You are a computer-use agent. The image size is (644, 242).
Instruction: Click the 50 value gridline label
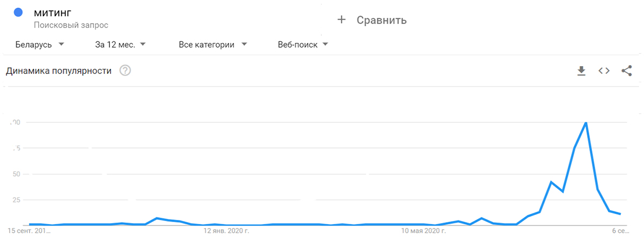(15, 174)
